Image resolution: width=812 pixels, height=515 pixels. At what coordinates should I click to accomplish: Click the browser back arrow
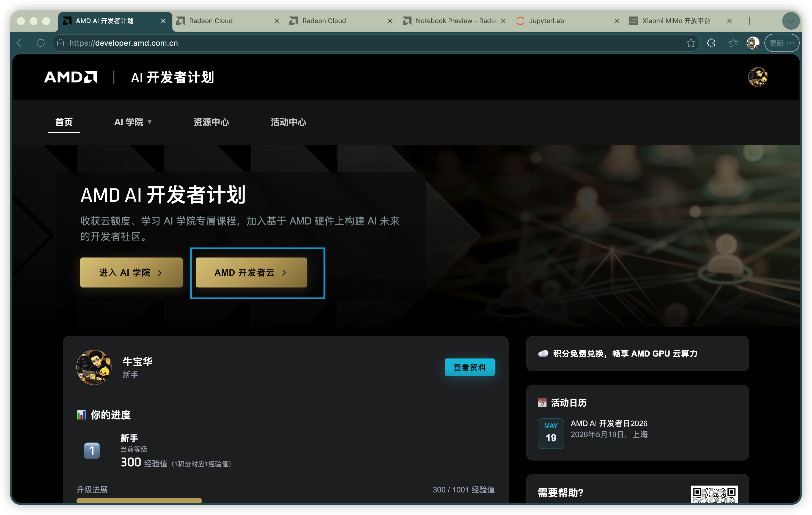point(21,43)
